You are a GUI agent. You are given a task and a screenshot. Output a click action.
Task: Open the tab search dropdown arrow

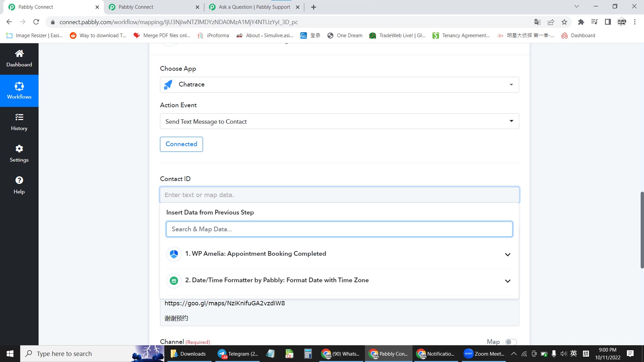(x=577, y=6)
